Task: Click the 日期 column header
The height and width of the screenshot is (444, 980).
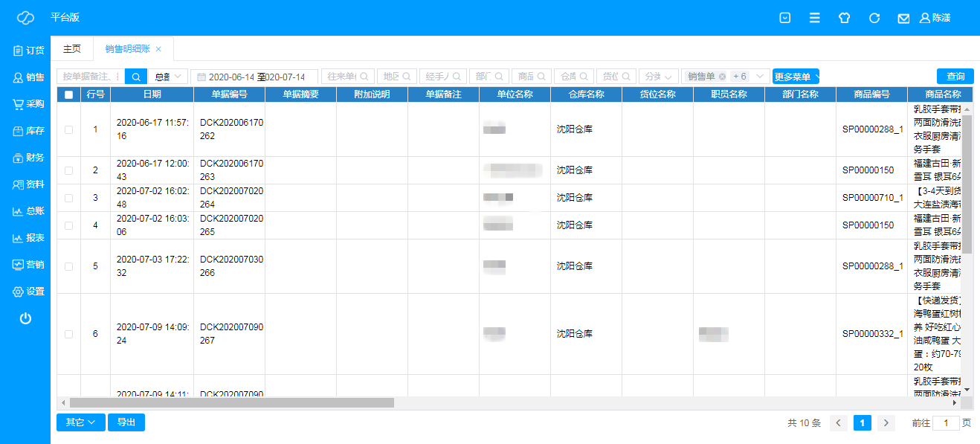Action: (x=152, y=94)
